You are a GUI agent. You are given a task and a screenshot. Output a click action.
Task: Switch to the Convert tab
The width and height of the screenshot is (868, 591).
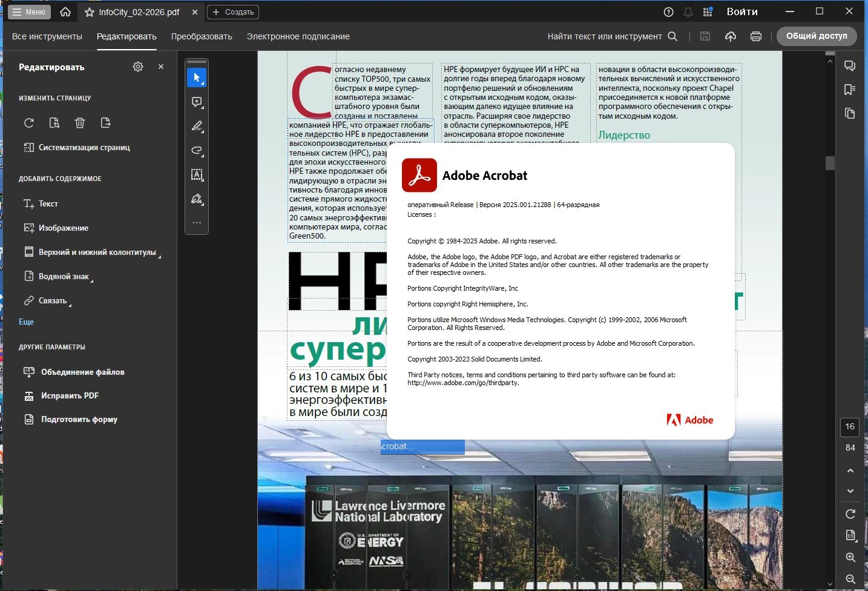click(x=202, y=36)
